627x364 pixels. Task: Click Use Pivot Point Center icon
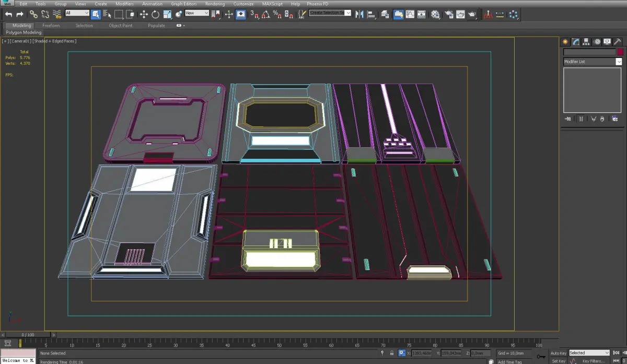coord(216,14)
